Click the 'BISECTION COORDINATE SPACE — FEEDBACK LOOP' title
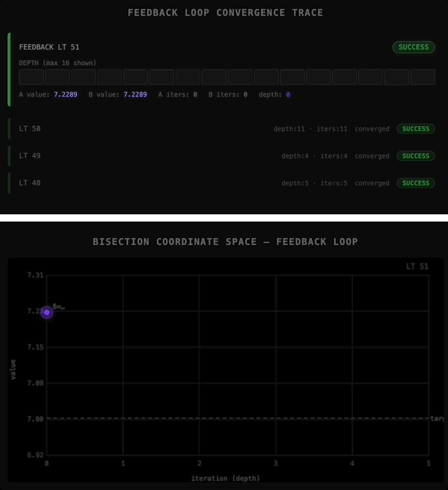 pos(225,242)
